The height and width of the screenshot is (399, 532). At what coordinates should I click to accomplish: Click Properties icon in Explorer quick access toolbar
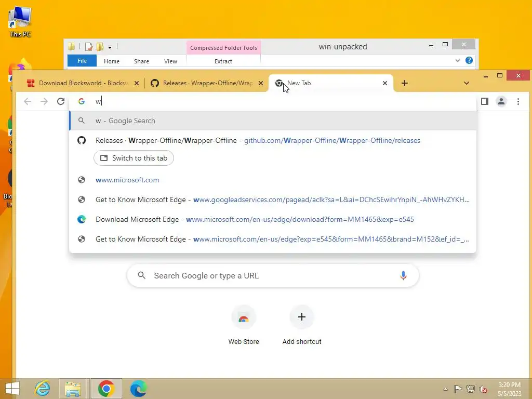(x=89, y=46)
